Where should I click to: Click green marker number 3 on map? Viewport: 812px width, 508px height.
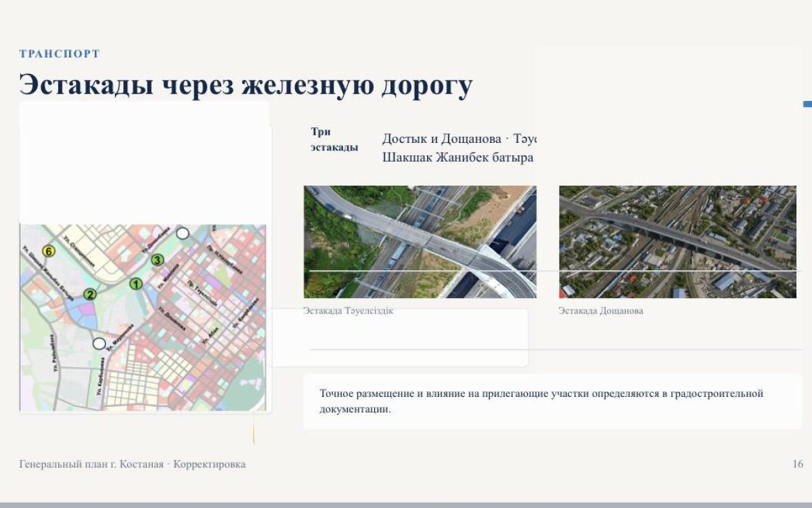(x=157, y=260)
